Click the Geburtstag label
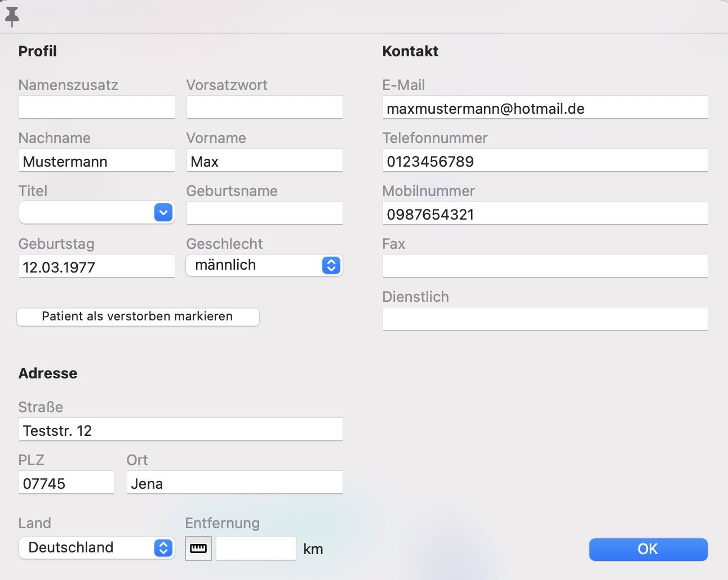This screenshot has width=728, height=580. pyautogui.click(x=56, y=244)
